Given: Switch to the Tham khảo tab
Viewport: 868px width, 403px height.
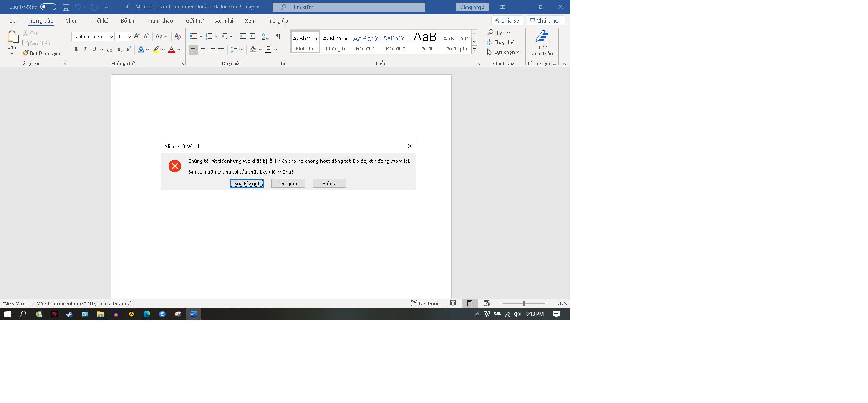Looking at the screenshot, I should point(159,20).
